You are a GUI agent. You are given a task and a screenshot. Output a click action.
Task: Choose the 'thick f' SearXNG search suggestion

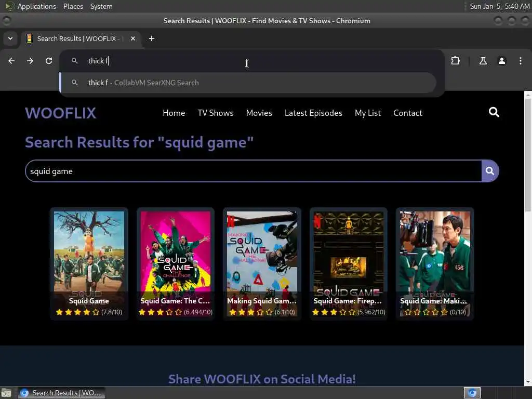248,83
